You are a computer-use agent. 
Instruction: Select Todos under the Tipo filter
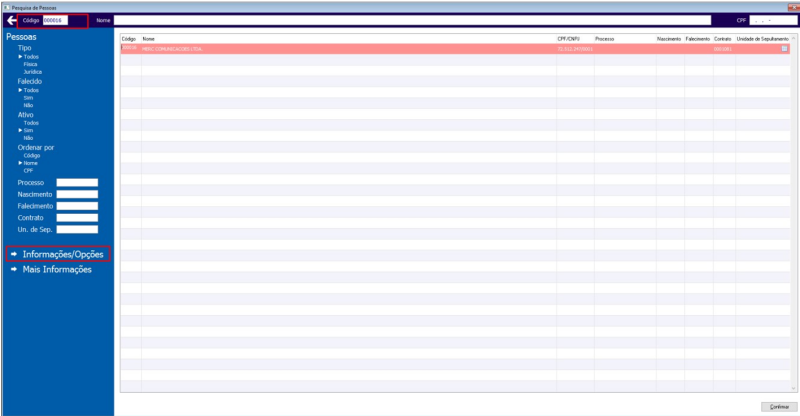(x=31, y=57)
